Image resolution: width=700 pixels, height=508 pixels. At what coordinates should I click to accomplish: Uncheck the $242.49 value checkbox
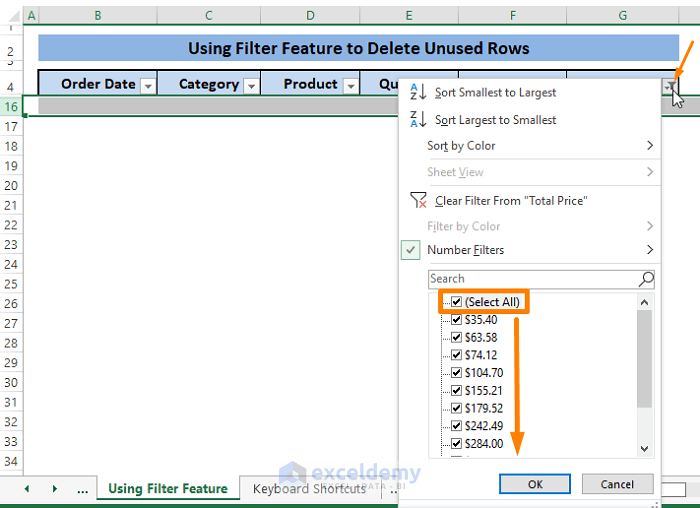click(x=456, y=425)
